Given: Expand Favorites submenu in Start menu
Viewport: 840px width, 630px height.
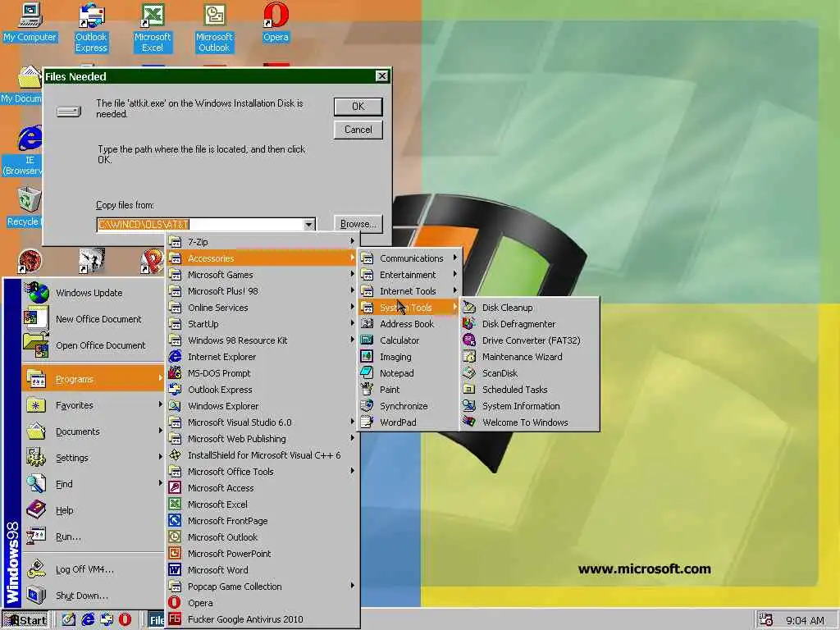Looking at the screenshot, I should pyautogui.click(x=94, y=405).
